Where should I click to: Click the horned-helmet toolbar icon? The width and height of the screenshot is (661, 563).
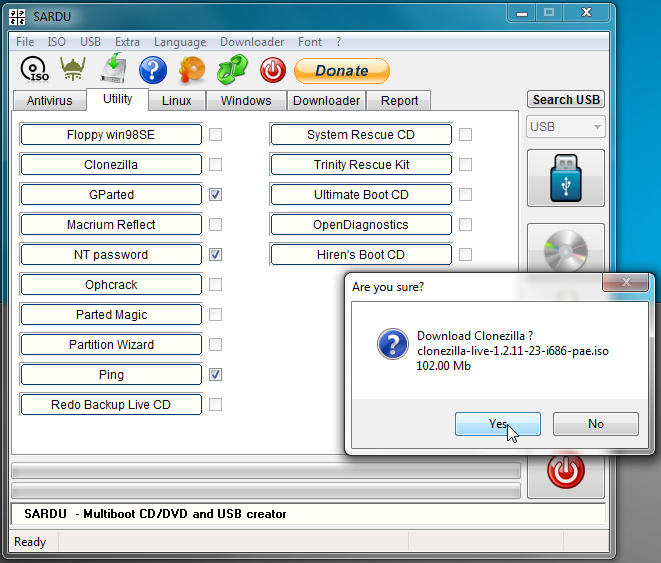tap(73, 69)
